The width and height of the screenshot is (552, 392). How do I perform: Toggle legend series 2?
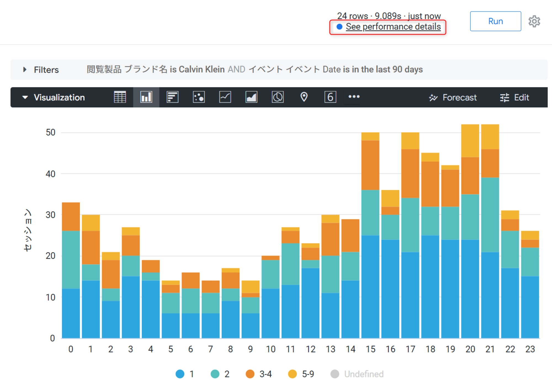pyautogui.click(x=220, y=374)
